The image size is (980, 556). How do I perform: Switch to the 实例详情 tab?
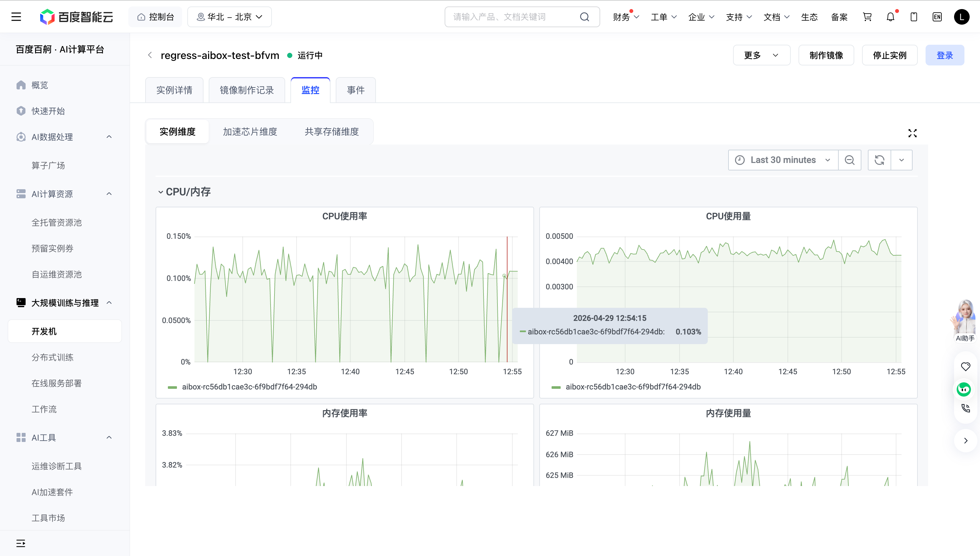[x=174, y=90]
